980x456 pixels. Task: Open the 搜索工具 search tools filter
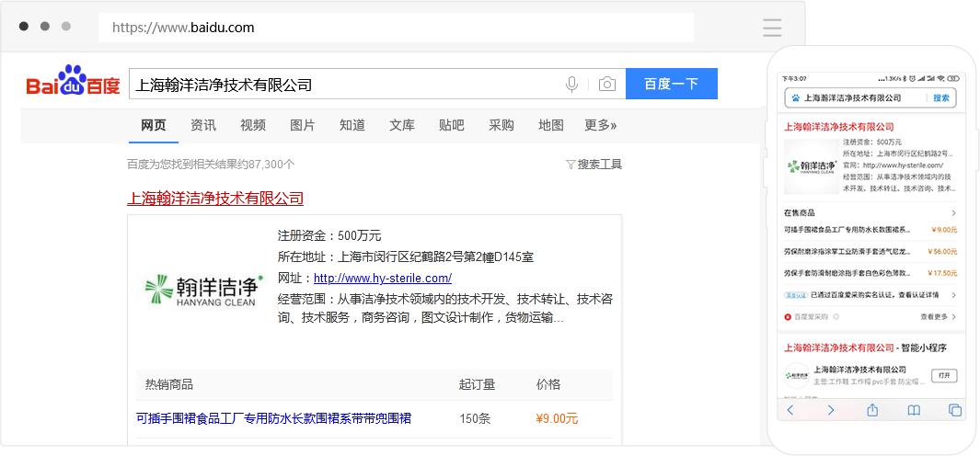pos(594,165)
